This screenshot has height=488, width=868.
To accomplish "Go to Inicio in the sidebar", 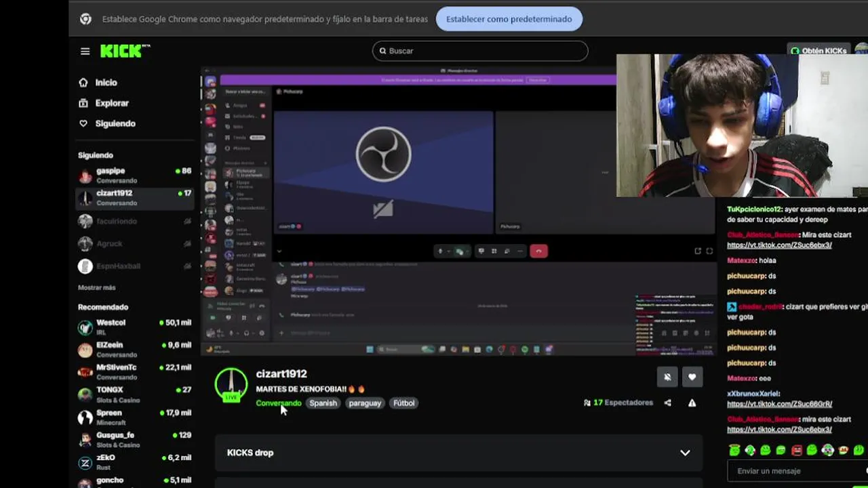I will pyautogui.click(x=106, y=83).
